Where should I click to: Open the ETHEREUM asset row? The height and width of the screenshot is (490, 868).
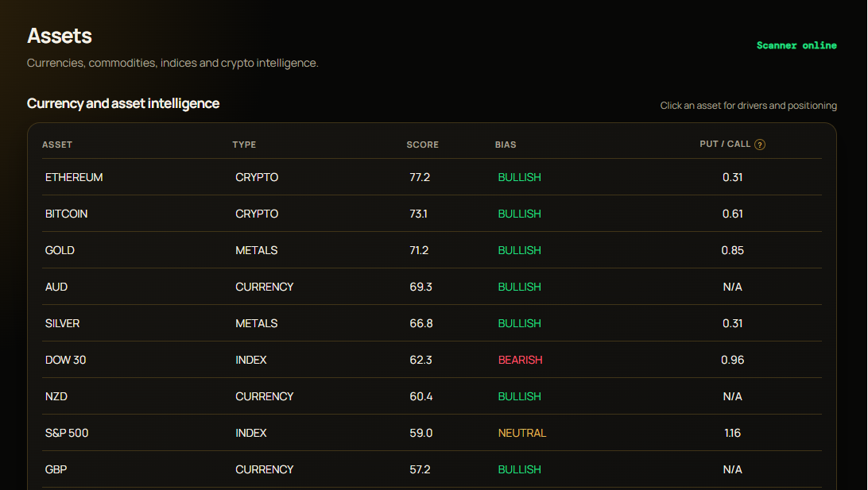coord(432,177)
